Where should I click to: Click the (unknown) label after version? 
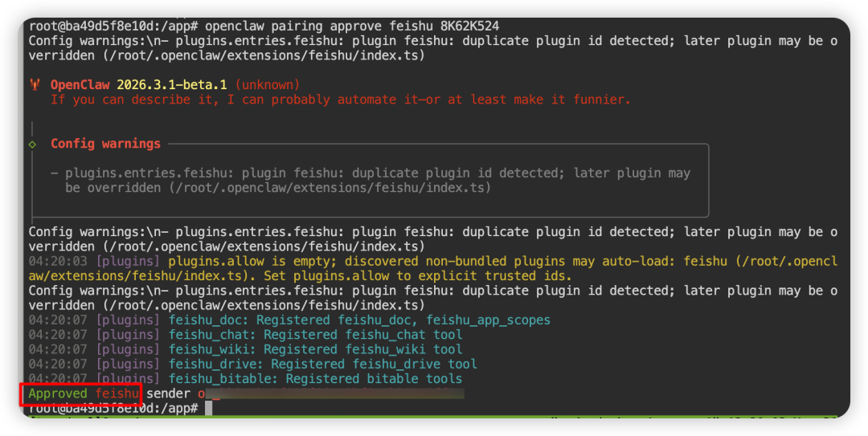[x=267, y=85]
